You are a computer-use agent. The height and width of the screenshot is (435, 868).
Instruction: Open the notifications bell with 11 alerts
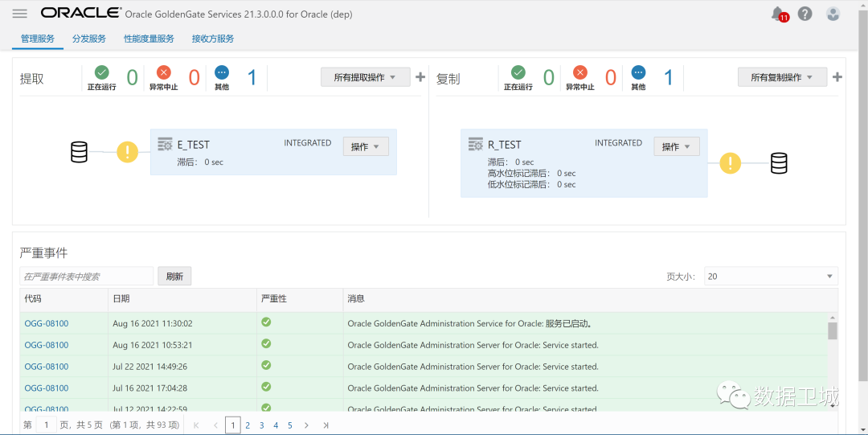click(778, 14)
